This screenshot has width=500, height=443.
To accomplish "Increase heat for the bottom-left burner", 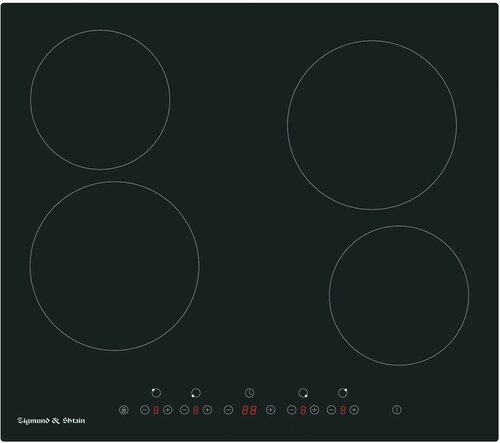I will pyautogui.click(x=207, y=410).
